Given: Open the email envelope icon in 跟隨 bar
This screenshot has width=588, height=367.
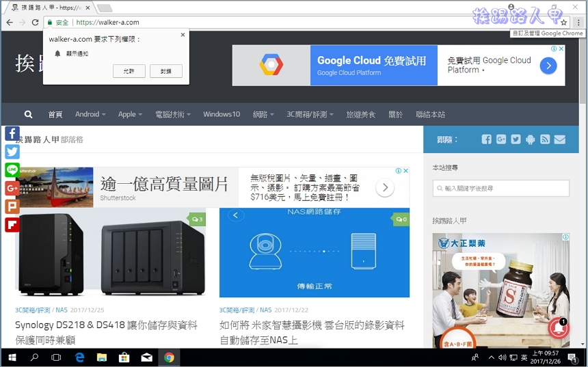Looking at the screenshot, I should (559, 139).
